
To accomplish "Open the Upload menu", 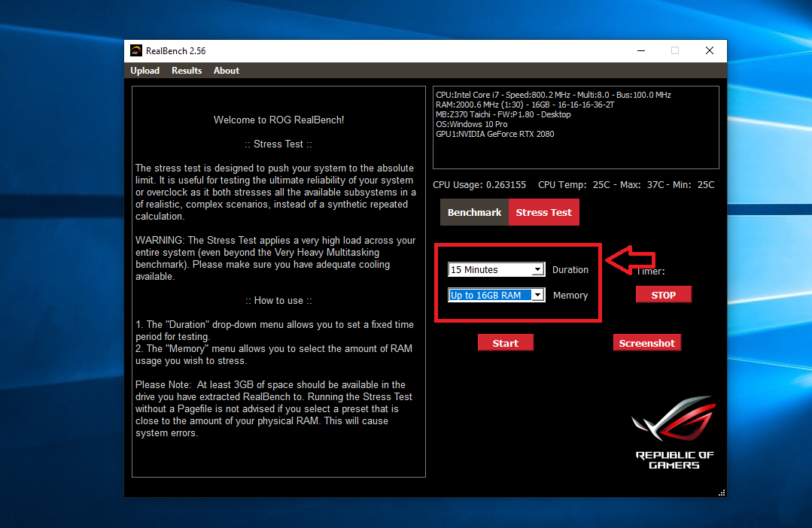I will [144, 71].
